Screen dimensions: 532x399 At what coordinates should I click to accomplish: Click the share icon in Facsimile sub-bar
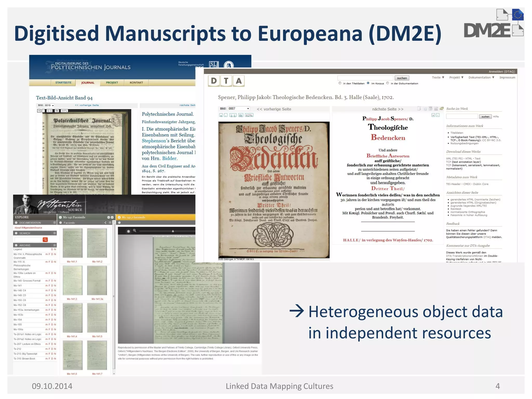click(x=105, y=223)
